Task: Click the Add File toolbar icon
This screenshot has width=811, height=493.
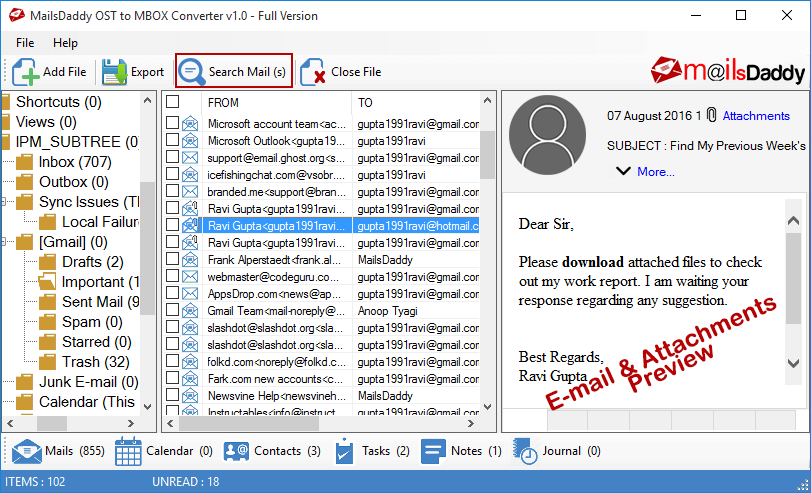Action: point(25,72)
